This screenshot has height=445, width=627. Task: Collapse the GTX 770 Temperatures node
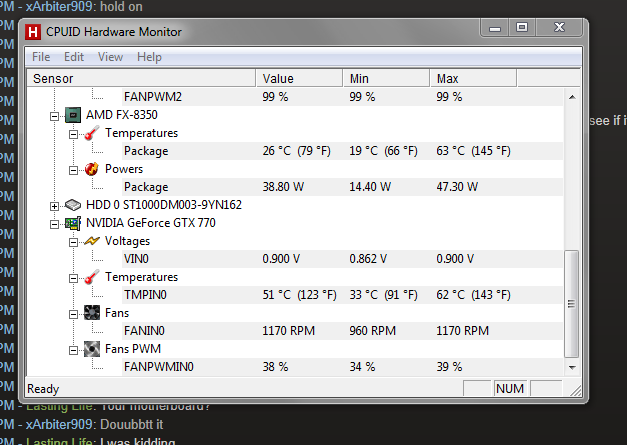pyautogui.click(x=73, y=278)
